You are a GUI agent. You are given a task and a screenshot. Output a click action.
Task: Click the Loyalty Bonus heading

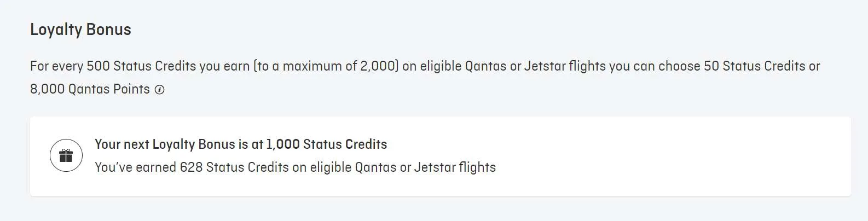[x=80, y=30]
